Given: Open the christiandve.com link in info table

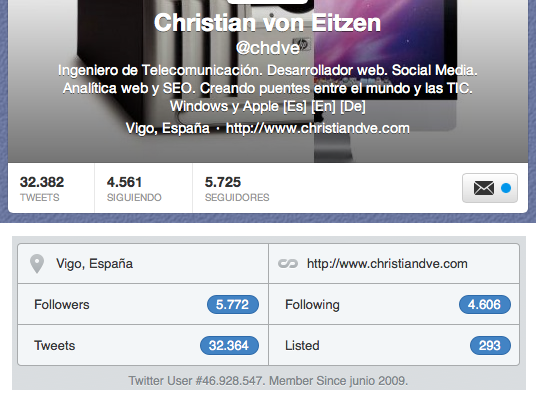Looking at the screenshot, I should (x=387, y=264).
